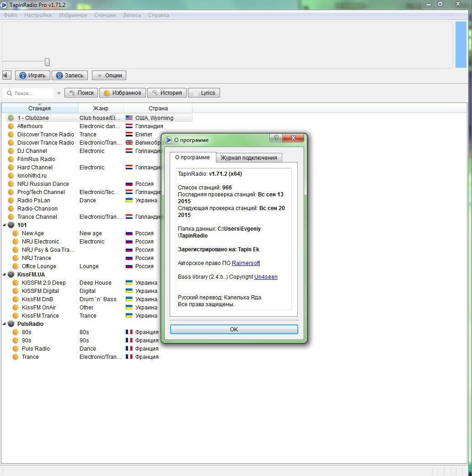Click the favorite icon next to Afterhours
The height and width of the screenshot is (476, 472).
11,126
